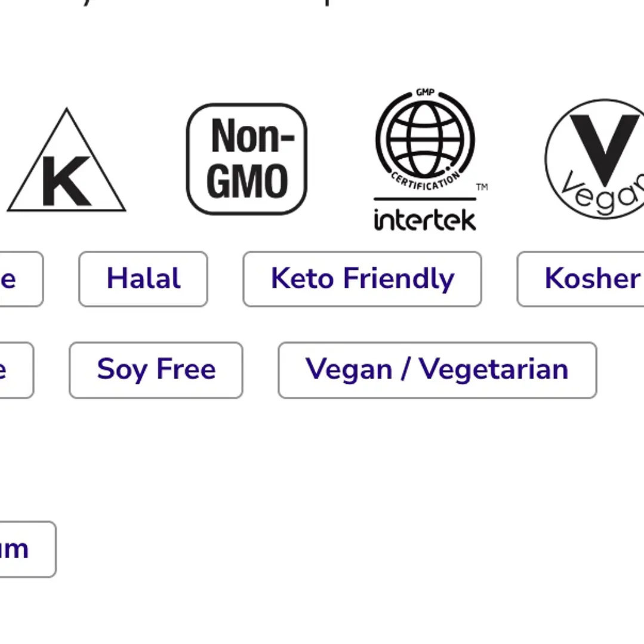Screen dimensions: 644x644
Task: Click the cut-off tag left of Halal
Action: (x=21, y=279)
